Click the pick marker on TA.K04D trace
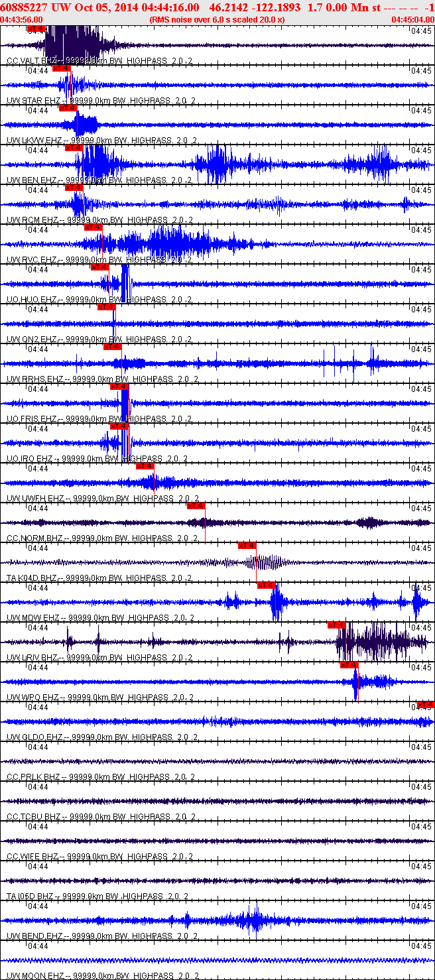The height and width of the screenshot is (980, 435). [247, 546]
